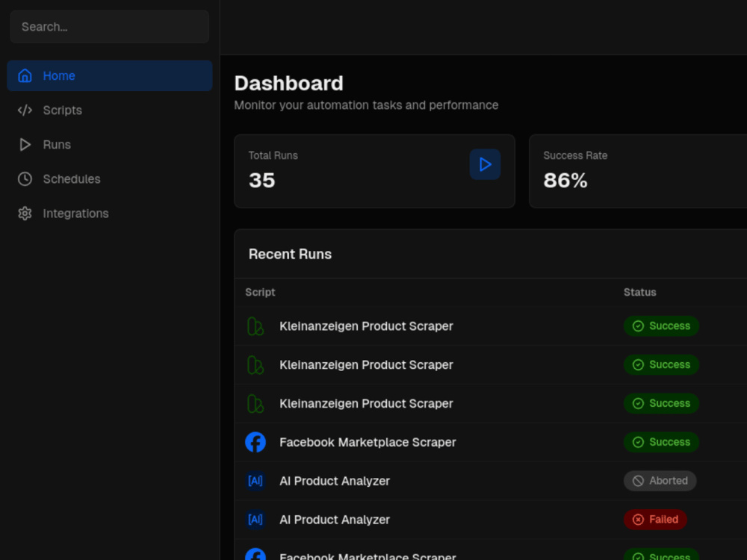This screenshot has height=560, width=747.
Task: Click the AI icon in the Aborted Analyzer row
Action: click(255, 481)
